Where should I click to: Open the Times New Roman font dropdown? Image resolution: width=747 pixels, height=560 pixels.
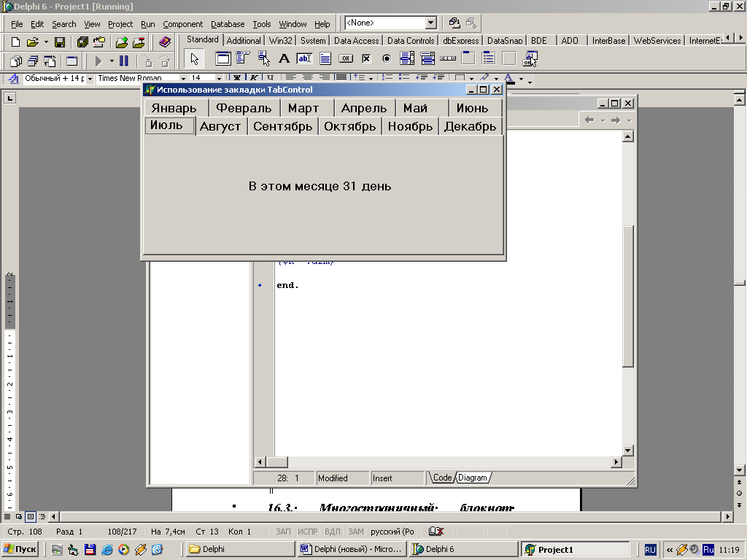(183, 79)
